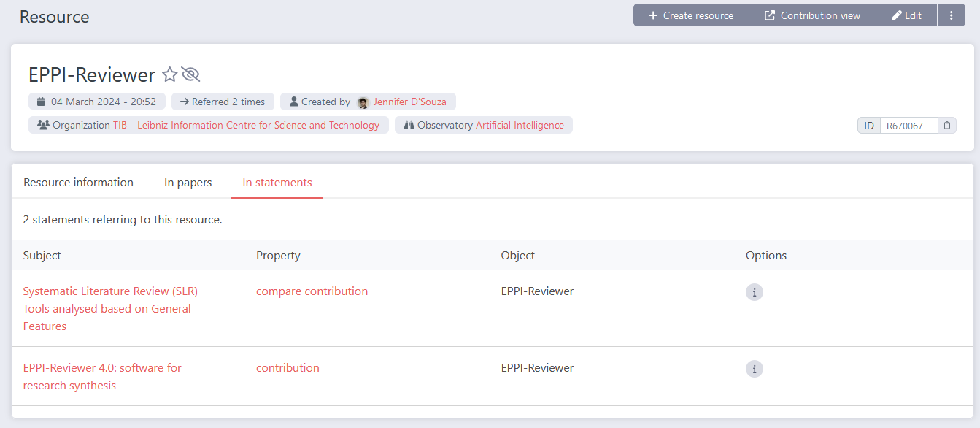Click the person icon in Created by badge
Viewport: 980px width, 428px height.
293,101
